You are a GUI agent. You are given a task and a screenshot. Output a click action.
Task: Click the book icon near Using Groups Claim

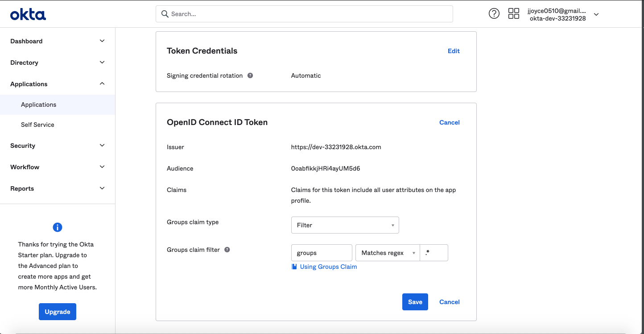click(294, 267)
